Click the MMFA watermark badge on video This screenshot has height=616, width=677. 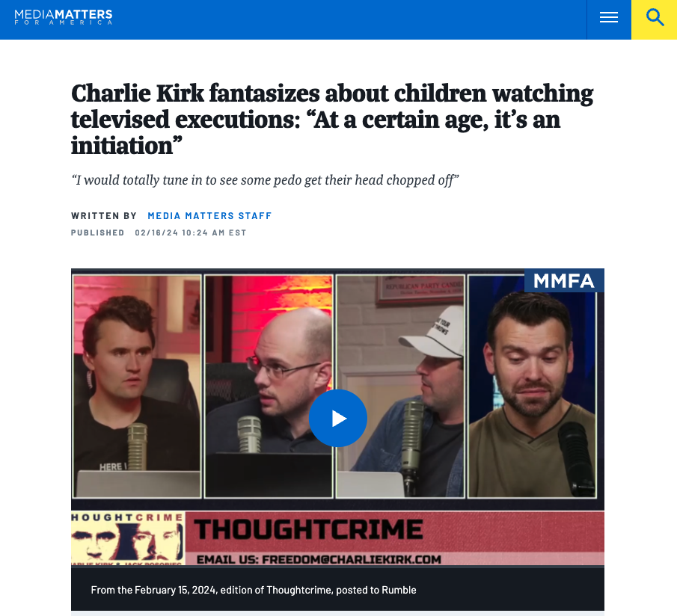(564, 280)
